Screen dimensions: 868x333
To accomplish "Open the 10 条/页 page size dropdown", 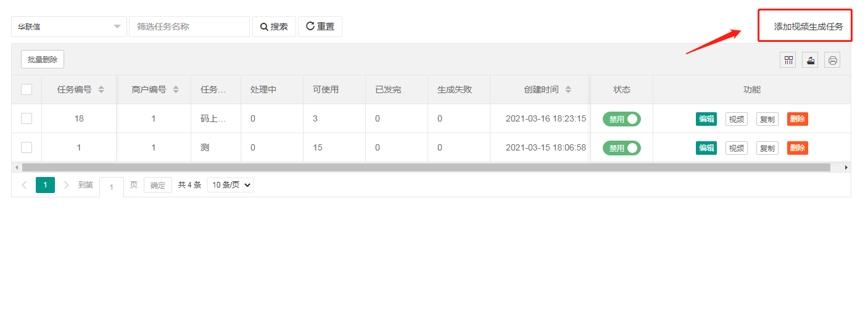I will tap(230, 185).
